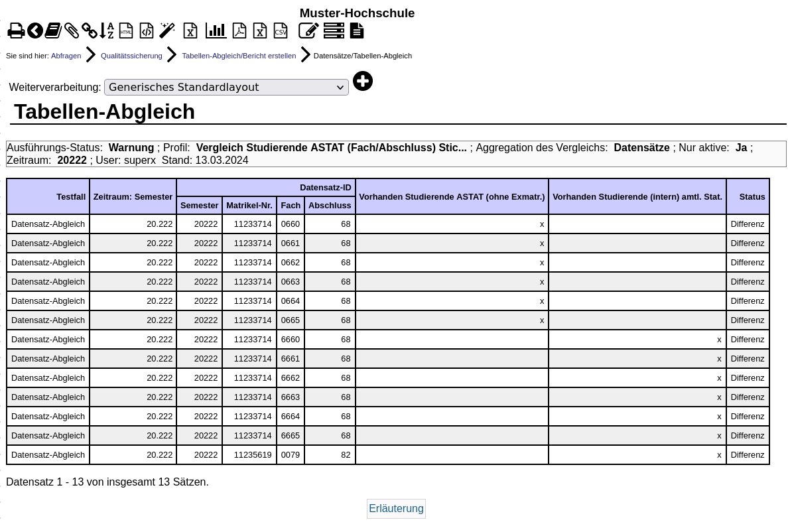Click the paperclip attachment icon
The width and height of the screenshot is (788, 532).
coord(72,31)
